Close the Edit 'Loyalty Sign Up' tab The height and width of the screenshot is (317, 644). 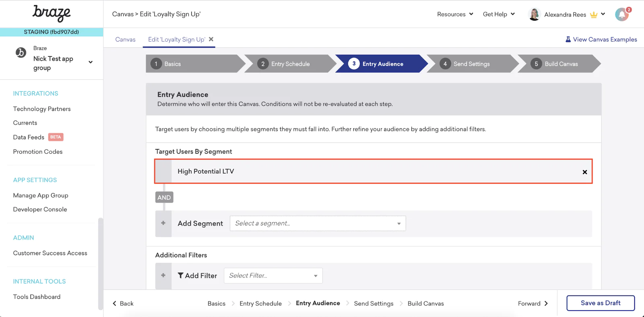tap(211, 39)
